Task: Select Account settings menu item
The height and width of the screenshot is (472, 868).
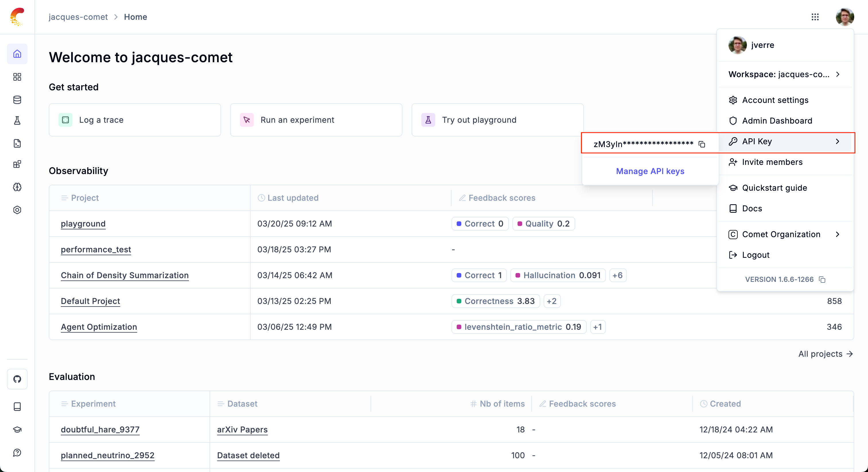Action: [x=775, y=100]
